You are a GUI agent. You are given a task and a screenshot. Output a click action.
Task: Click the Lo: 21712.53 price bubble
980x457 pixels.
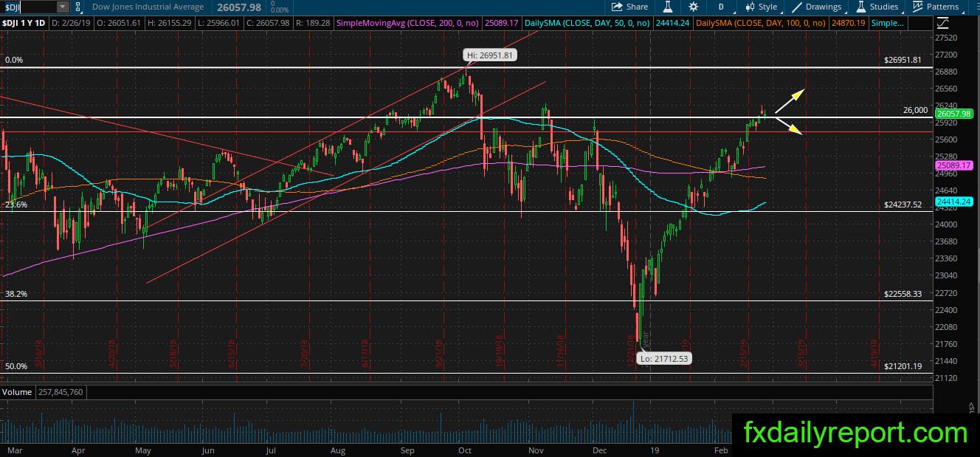[x=664, y=358]
